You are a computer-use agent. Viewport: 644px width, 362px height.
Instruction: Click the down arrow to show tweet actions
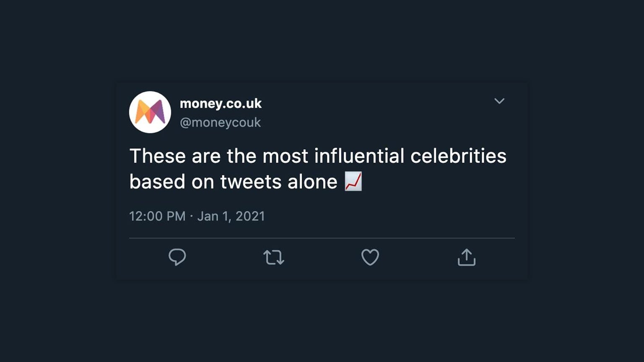click(499, 101)
